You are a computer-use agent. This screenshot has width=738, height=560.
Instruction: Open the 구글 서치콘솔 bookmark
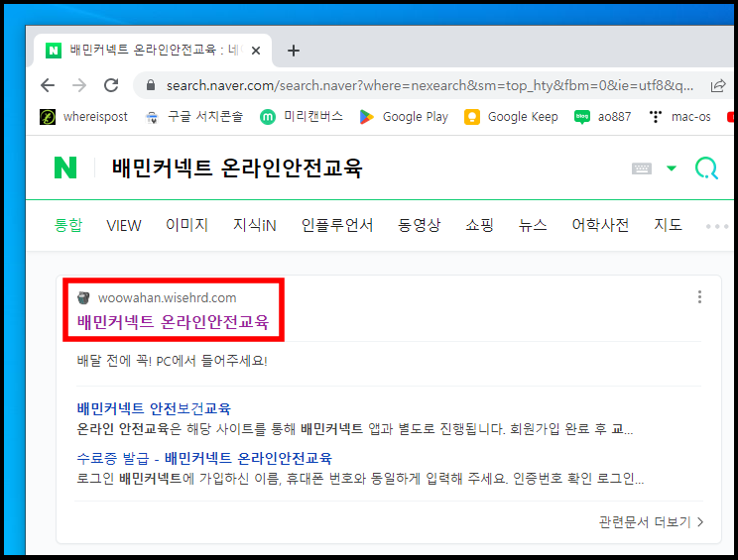click(x=193, y=117)
